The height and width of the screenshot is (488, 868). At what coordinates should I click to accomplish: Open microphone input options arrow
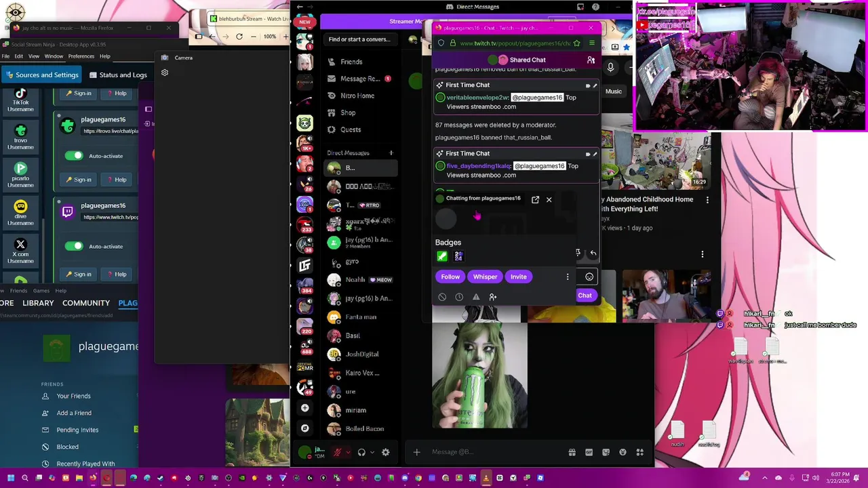(348, 452)
